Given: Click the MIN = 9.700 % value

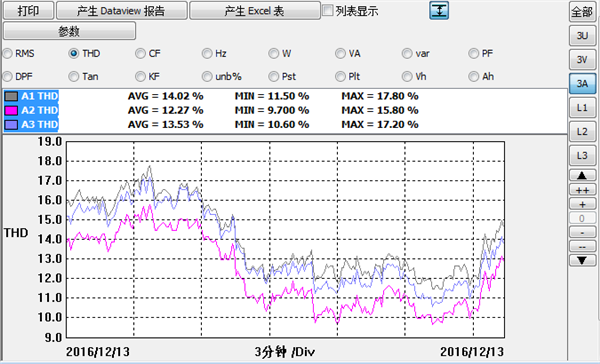Looking at the screenshot, I should coord(272,111).
